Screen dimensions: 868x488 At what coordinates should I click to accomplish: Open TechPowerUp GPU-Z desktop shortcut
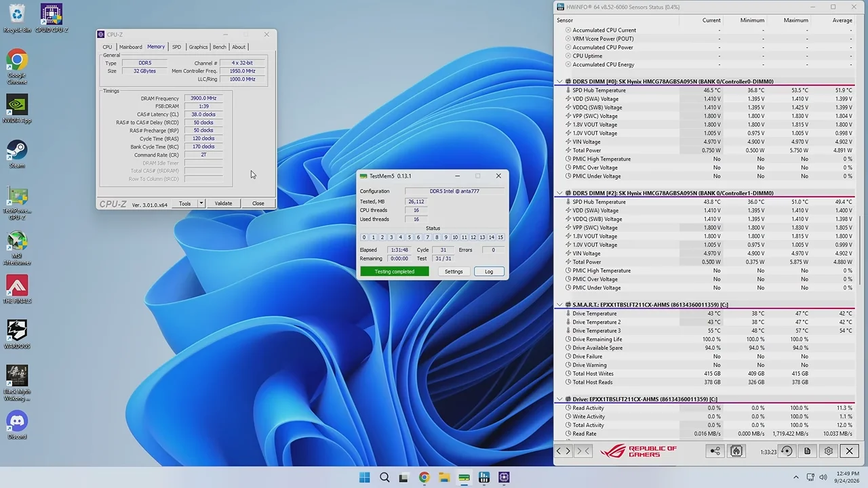pos(17,203)
